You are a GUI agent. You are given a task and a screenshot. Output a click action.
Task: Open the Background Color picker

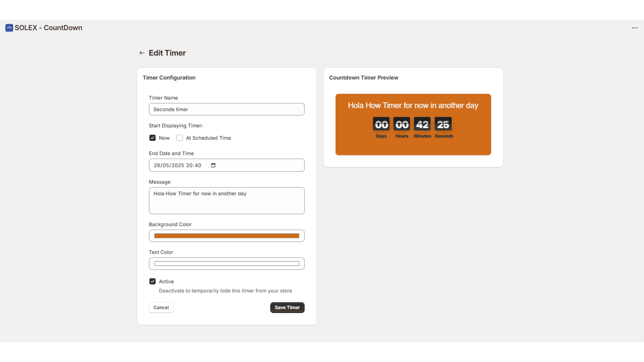click(227, 236)
